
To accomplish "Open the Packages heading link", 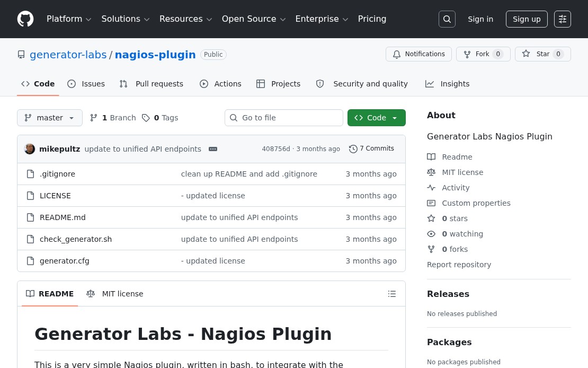I will tap(449, 342).
